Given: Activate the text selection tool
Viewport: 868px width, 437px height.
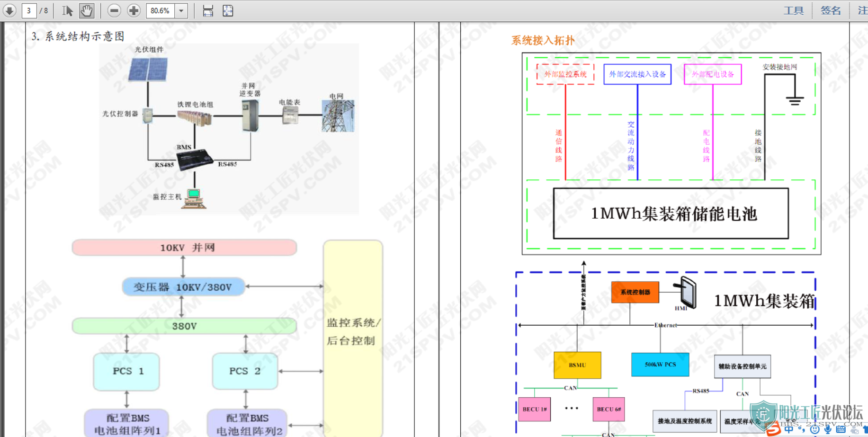Looking at the screenshot, I should coord(67,10).
